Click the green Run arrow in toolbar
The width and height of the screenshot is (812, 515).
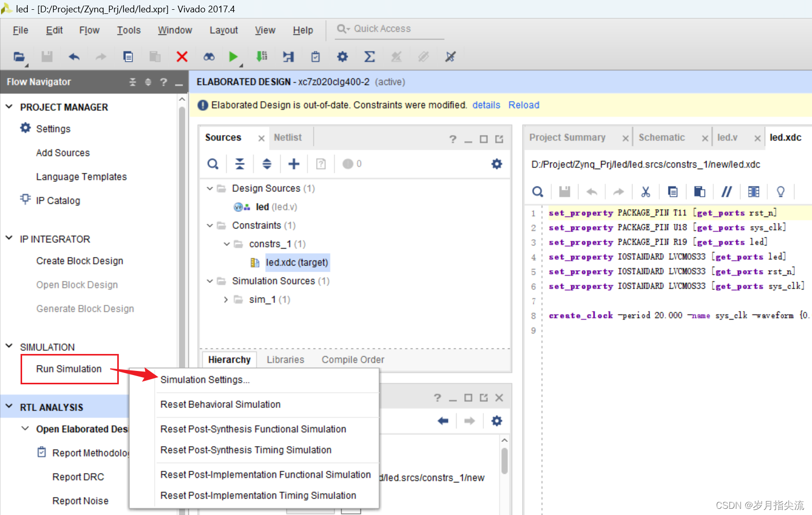pyautogui.click(x=233, y=57)
